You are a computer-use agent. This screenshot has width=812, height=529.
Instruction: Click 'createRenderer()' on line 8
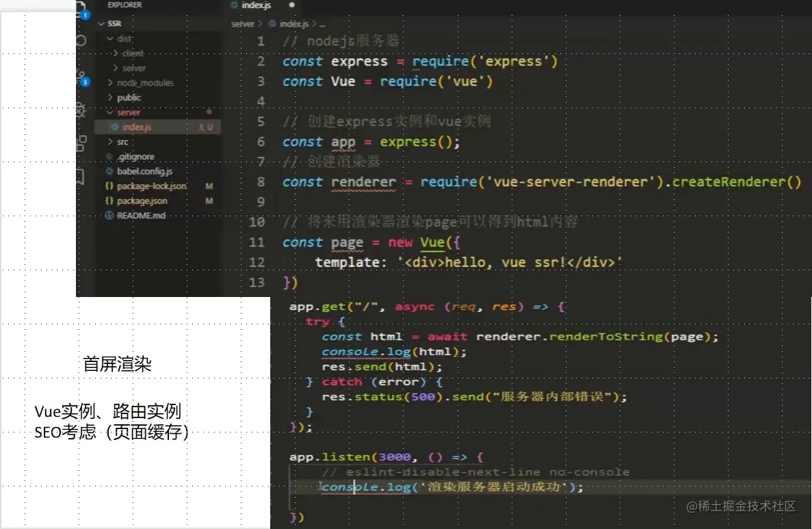click(x=736, y=182)
